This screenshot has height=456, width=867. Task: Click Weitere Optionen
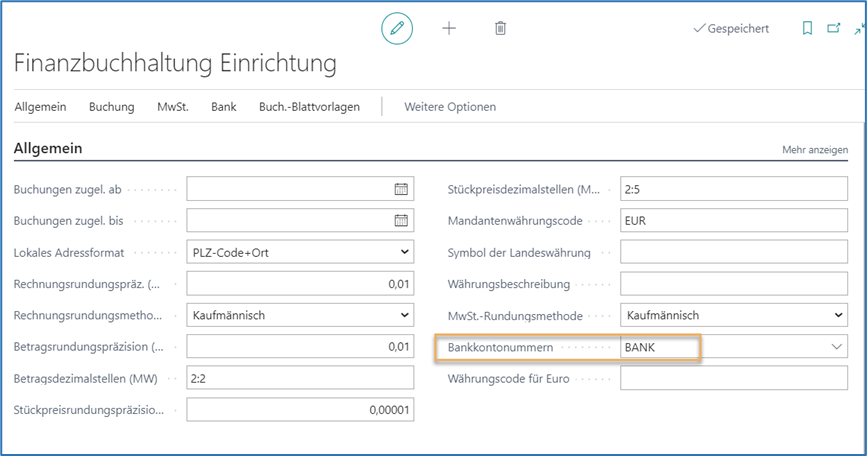449,107
